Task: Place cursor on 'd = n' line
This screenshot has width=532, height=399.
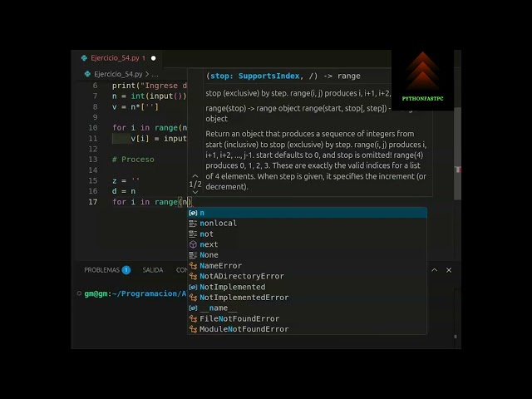Action: 124,191
